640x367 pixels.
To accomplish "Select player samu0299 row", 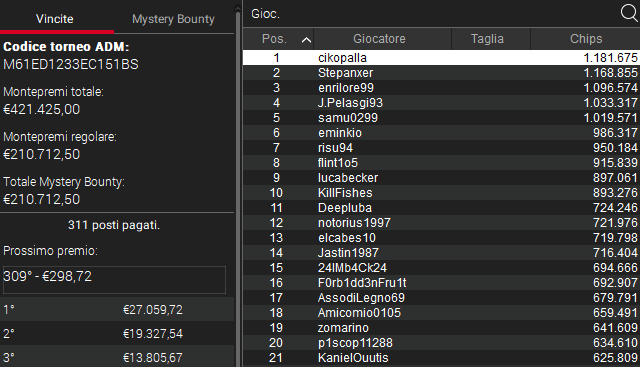I will (x=441, y=118).
